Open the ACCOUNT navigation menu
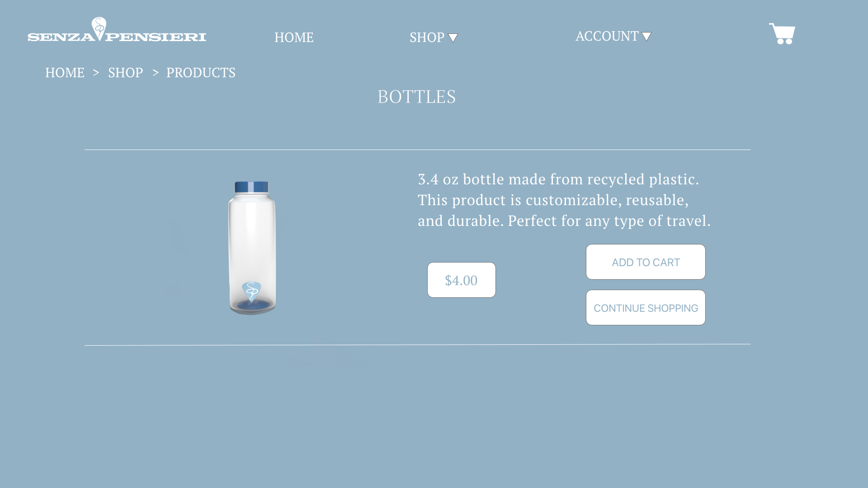Viewport: 868px width, 488px height. (x=607, y=36)
